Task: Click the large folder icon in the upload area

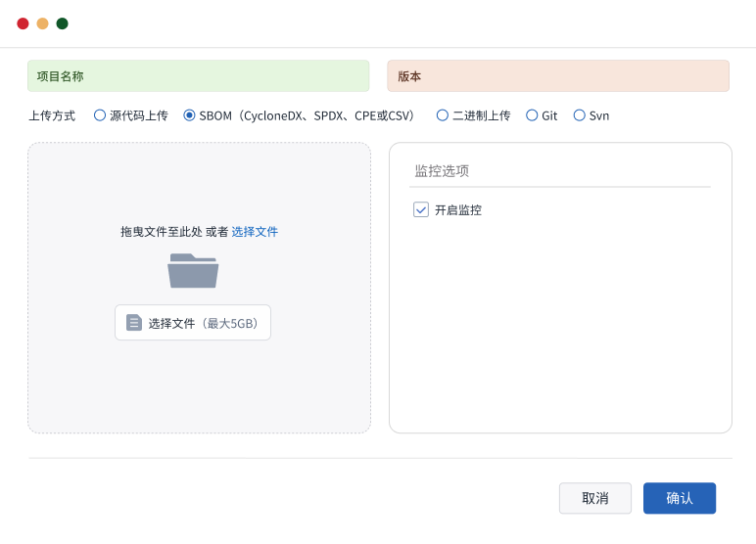Action: point(193,270)
